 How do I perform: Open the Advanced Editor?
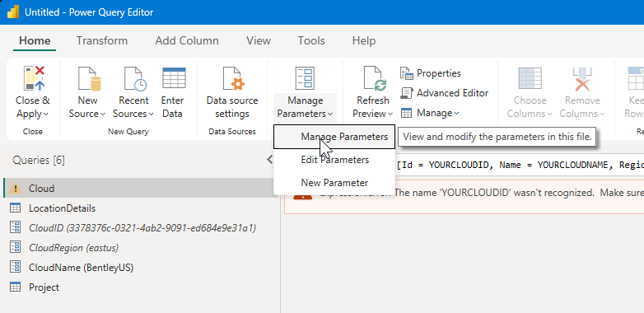(445, 93)
